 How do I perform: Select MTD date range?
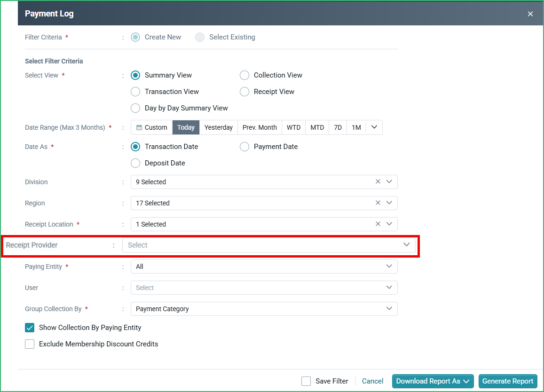click(x=317, y=127)
